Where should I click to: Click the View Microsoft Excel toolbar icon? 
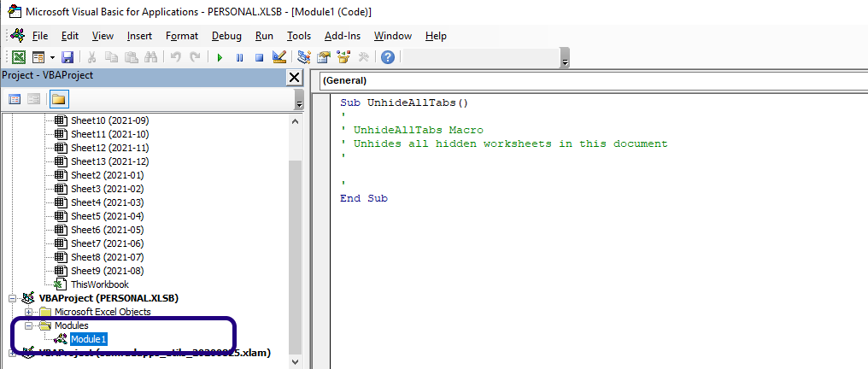coord(19,57)
